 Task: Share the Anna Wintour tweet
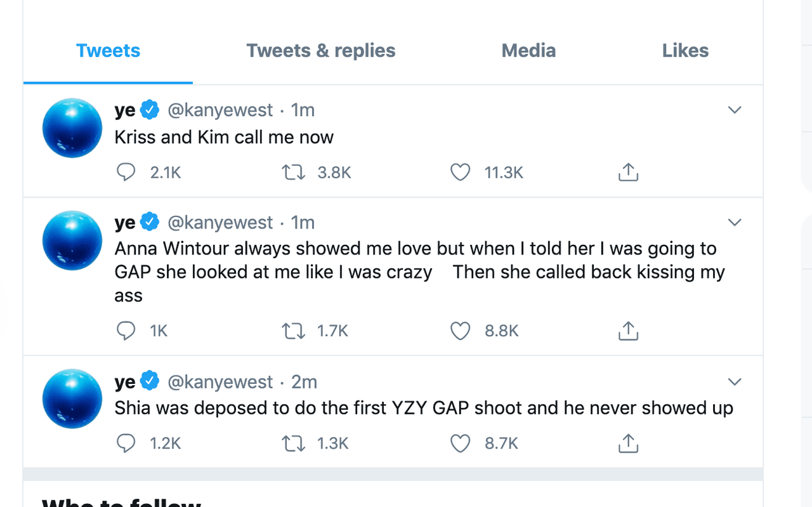tap(628, 331)
